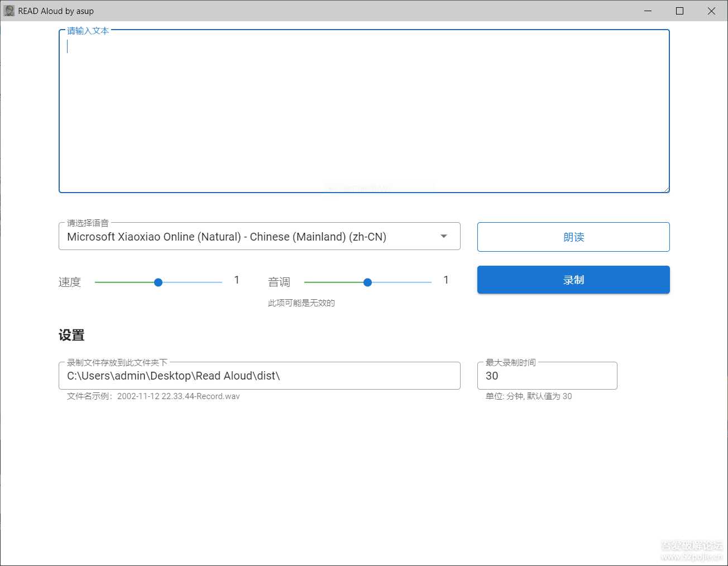The width and height of the screenshot is (728, 566).
Task: Click the 设置 settings heading
Action: click(x=71, y=335)
